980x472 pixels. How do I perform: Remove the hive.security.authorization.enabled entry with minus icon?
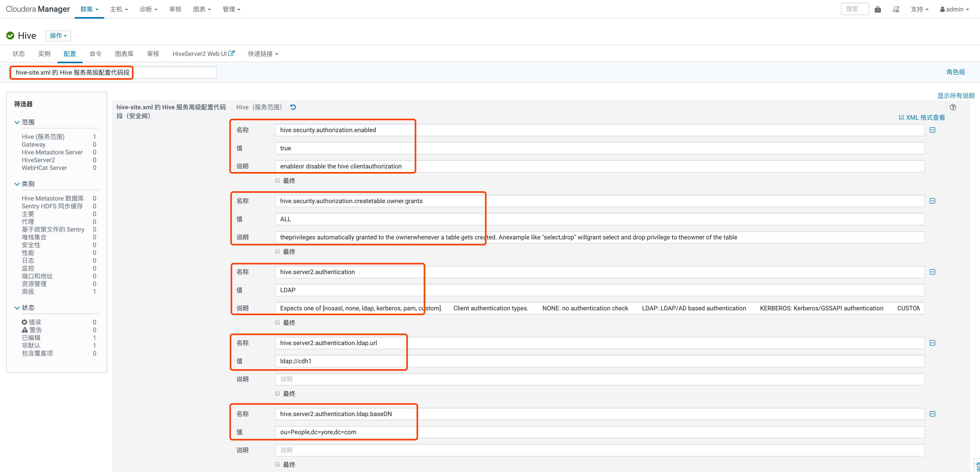[932, 130]
